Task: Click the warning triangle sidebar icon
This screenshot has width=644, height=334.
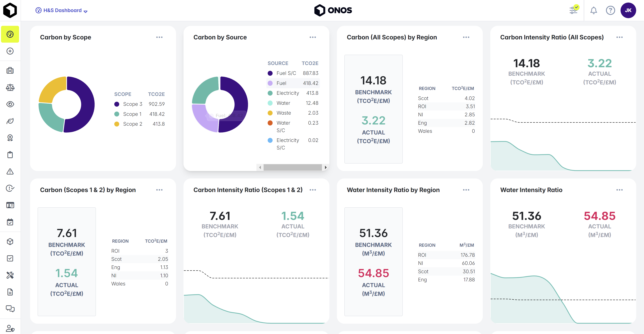Action: 10,171
